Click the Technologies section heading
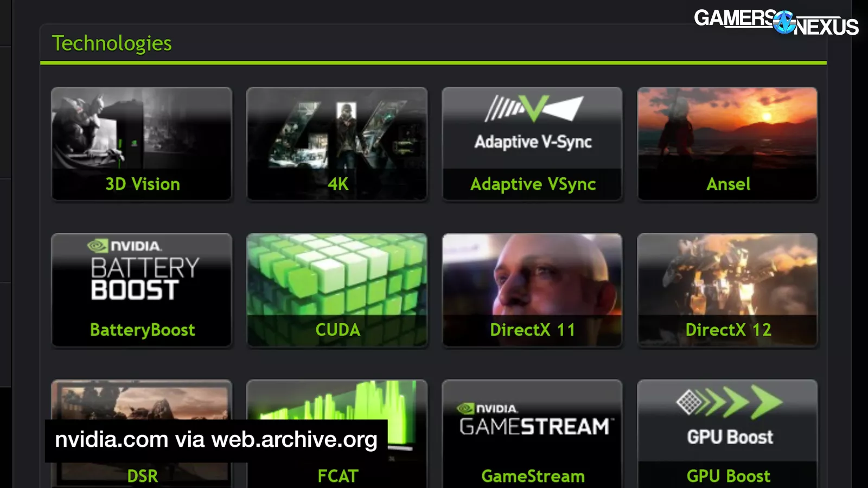The width and height of the screenshot is (868, 488). tap(112, 43)
